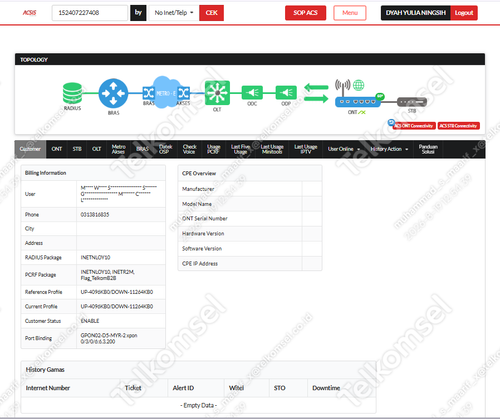The width and height of the screenshot is (500, 419).
Task: Select the Customer tab
Action: pos(30,149)
